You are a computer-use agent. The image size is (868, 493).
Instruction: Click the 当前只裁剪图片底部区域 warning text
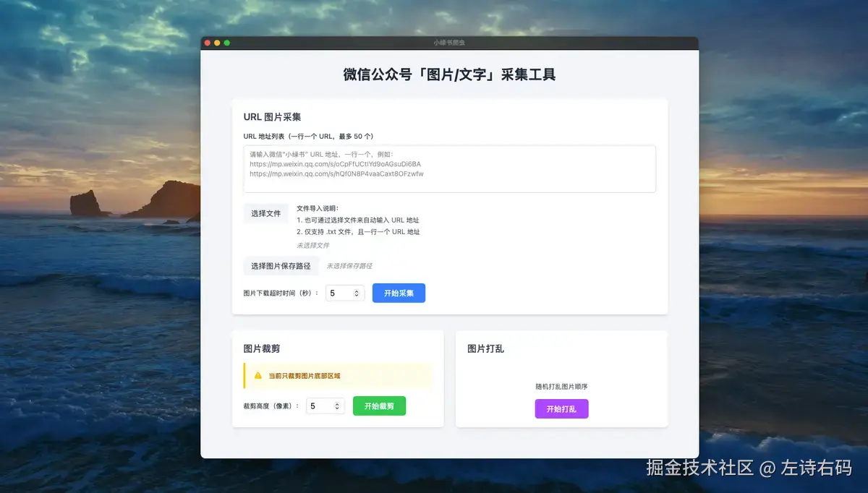[304, 376]
